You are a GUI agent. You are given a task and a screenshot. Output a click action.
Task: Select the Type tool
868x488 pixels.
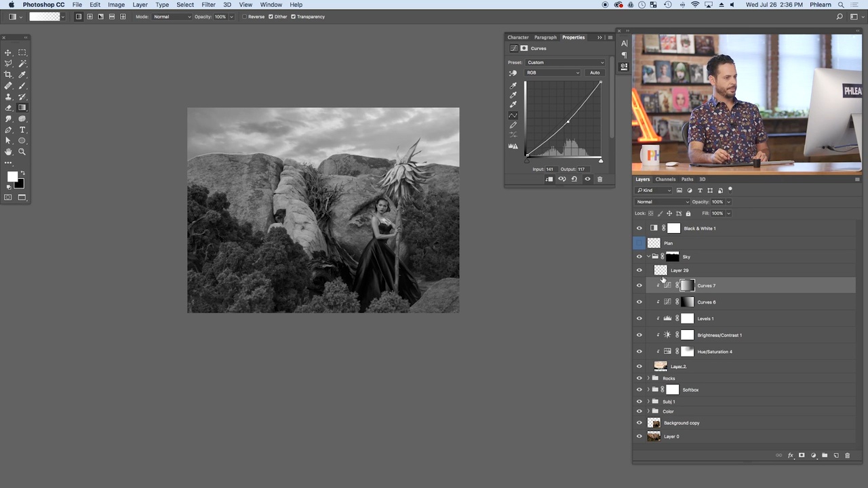click(x=22, y=129)
